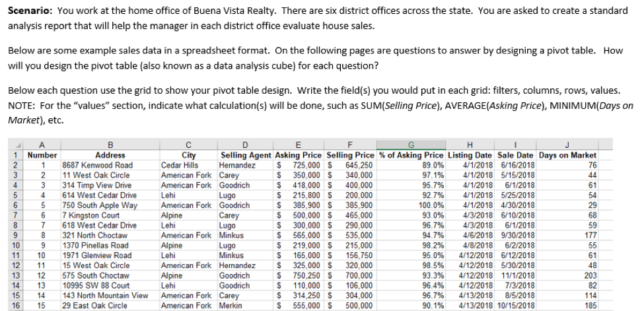Click the '203' days on market cell
644x311 pixels.
pos(567,275)
